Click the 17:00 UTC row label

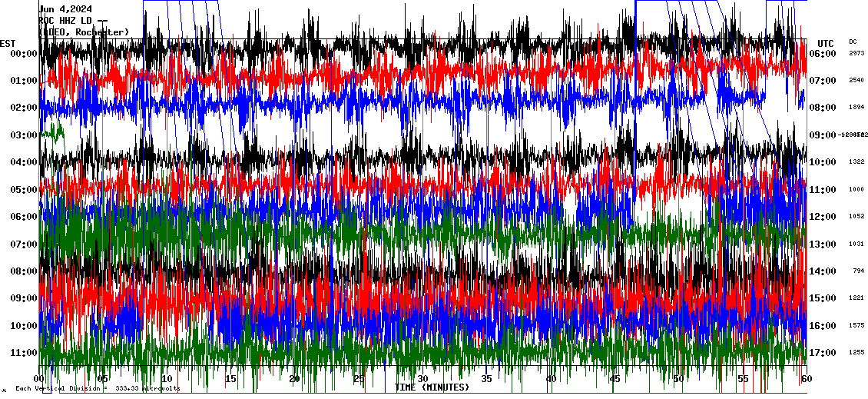(x=822, y=353)
